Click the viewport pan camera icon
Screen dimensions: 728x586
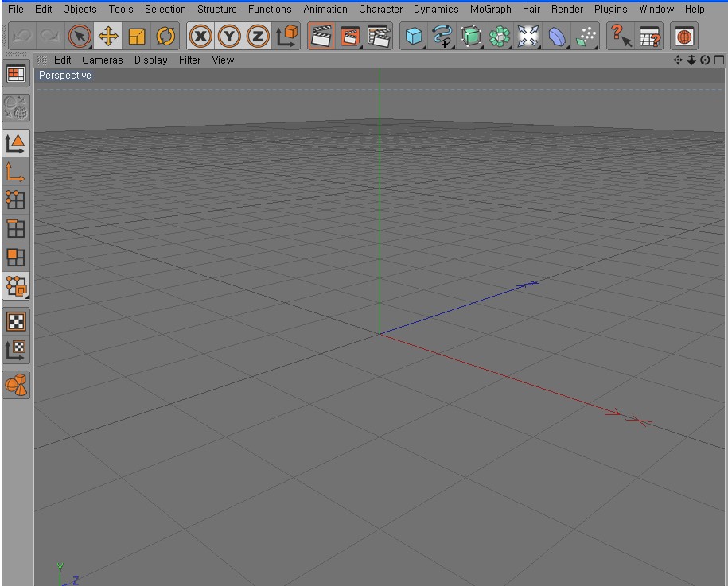pyautogui.click(x=678, y=60)
